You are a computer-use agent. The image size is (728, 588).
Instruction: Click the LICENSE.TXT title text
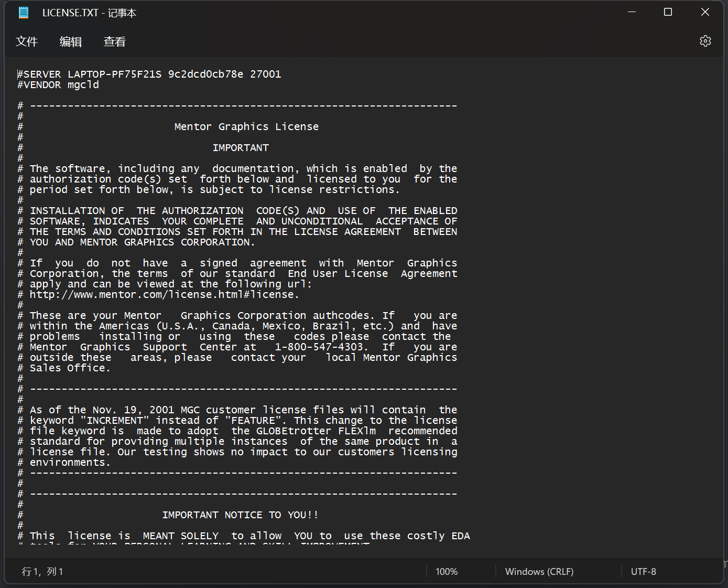(89, 12)
